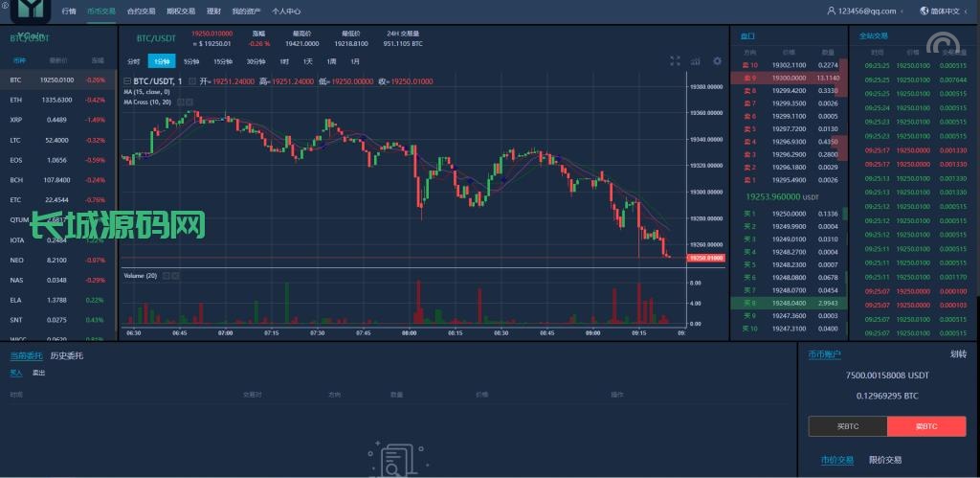Select SNT row in coin list
This screenshot has width=980, height=478.
click(58, 320)
